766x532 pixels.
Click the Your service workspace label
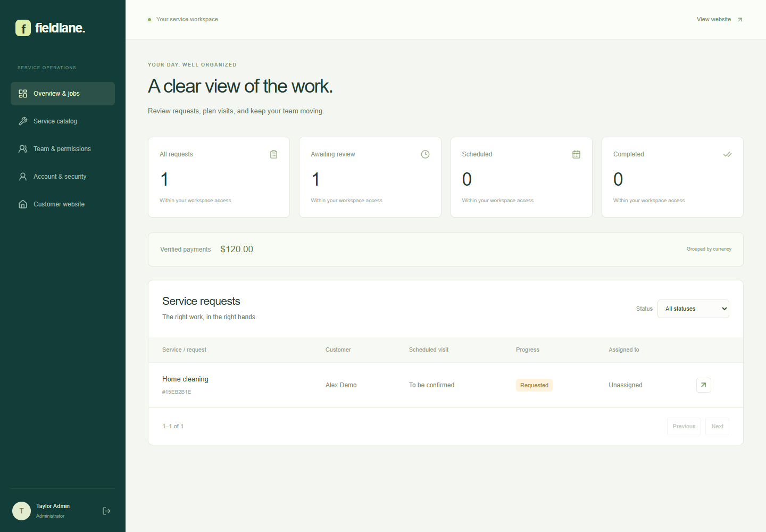pyautogui.click(x=187, y=19)
